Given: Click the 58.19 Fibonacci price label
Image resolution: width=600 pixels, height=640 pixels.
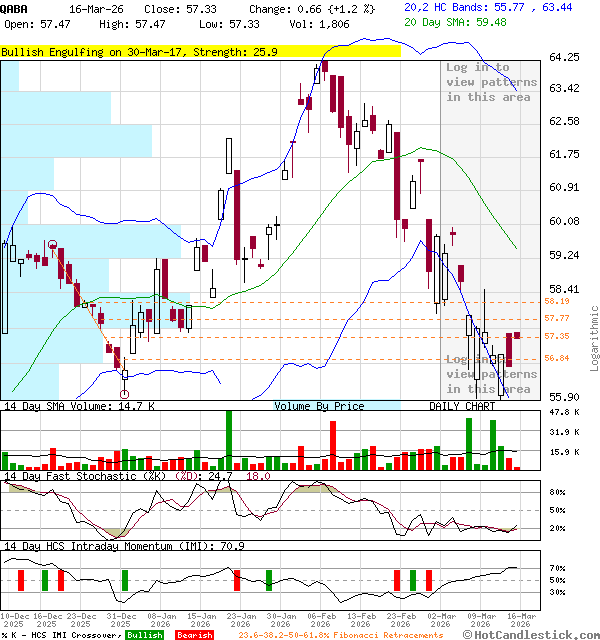Looking at the screenshot, I should pyautogui.click(x=557, y=301).
